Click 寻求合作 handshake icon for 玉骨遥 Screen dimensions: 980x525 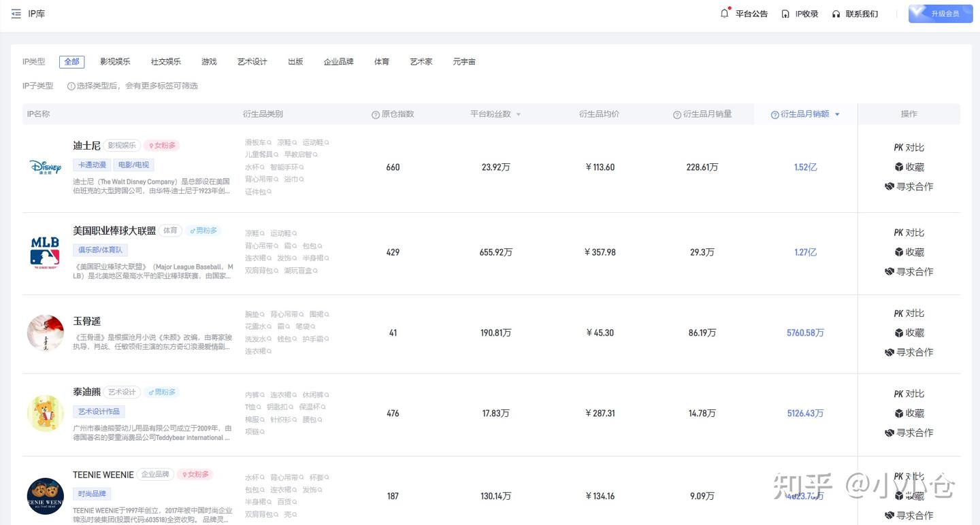[x=889, y=352]
